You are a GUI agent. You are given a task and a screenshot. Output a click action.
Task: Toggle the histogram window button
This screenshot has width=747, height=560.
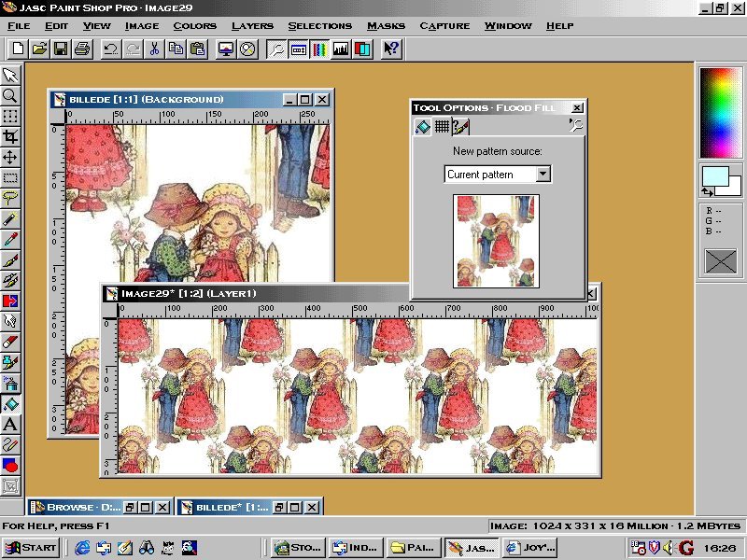[341, 49]
